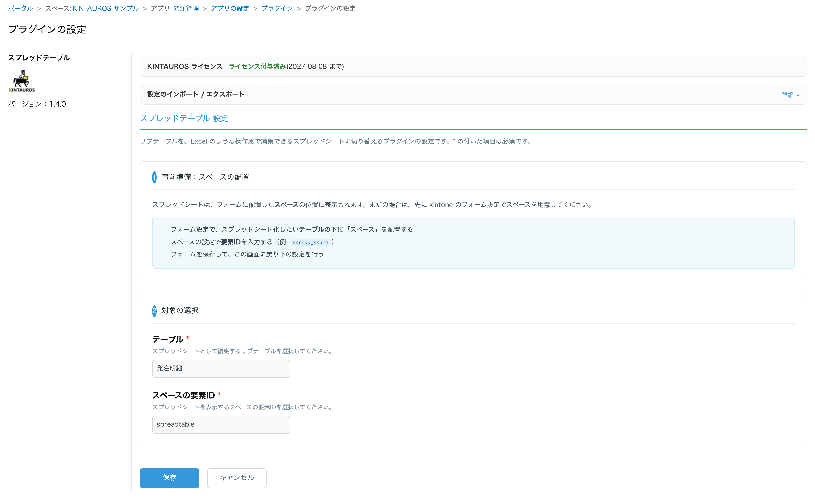Screen dimensions: 815x504
Task: Click the ライセンス付与済み status text
Action: pyautogui.click(x=257, y=66)
